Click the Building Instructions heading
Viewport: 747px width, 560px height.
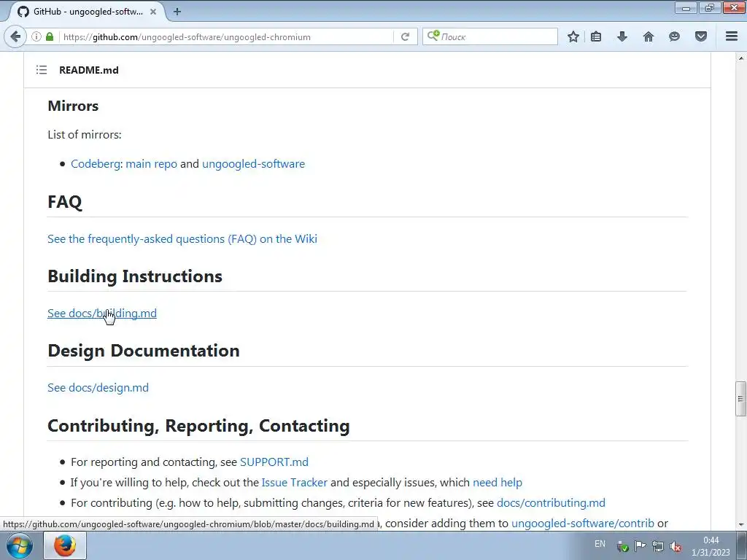pyautogui.click(x=135, y=276)
